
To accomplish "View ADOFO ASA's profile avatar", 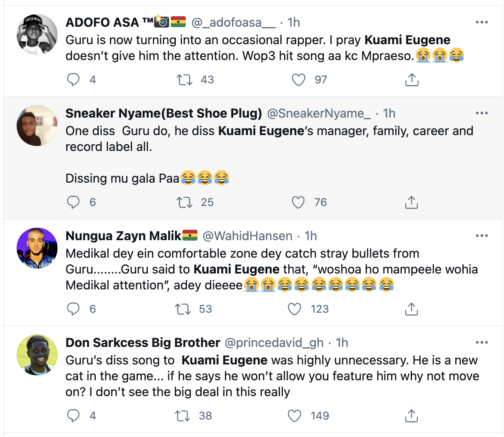I will click(37, 35).
